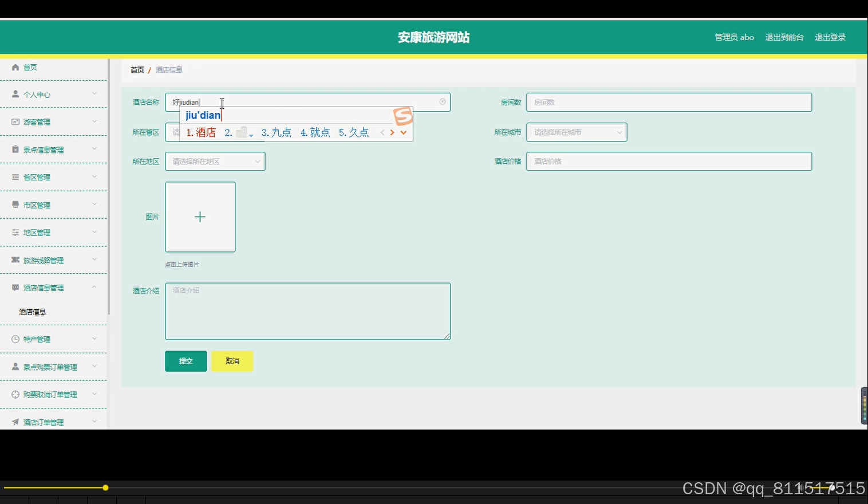The image size is (868, 504).
Task: Go to next IME candidate page arrow
Action: 392,132
